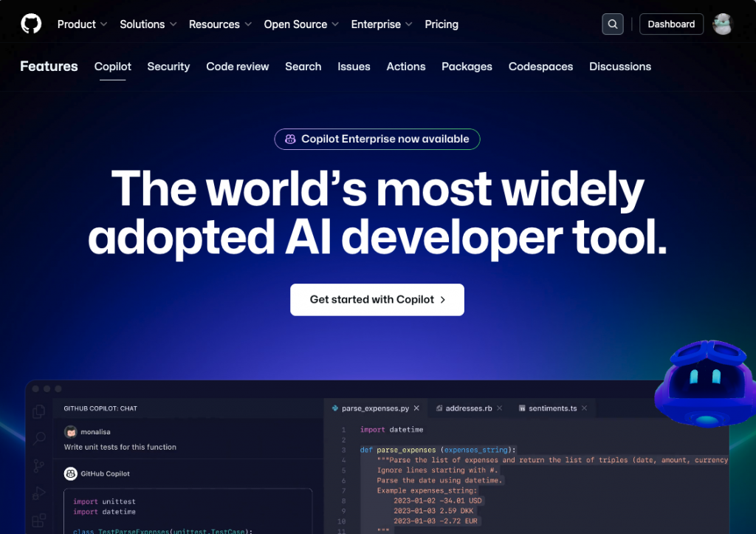Select the Packages features tab
The height and width of the screenshot is (534, 756).
[x=467, y=66]
